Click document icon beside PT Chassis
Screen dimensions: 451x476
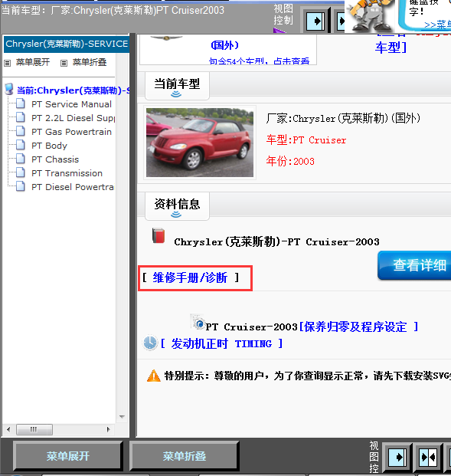pyautogui.click(x=21, y=159)
